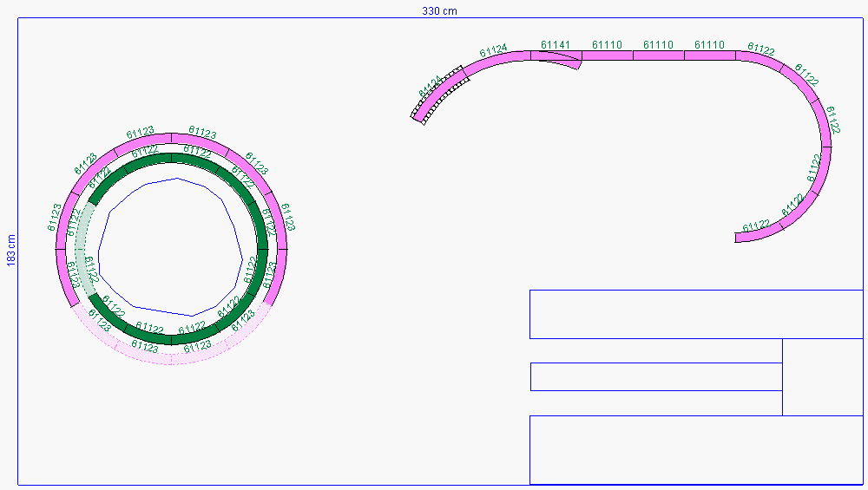Select the faded light-green 61122 track section
The image size is (868, 490).
85,250
